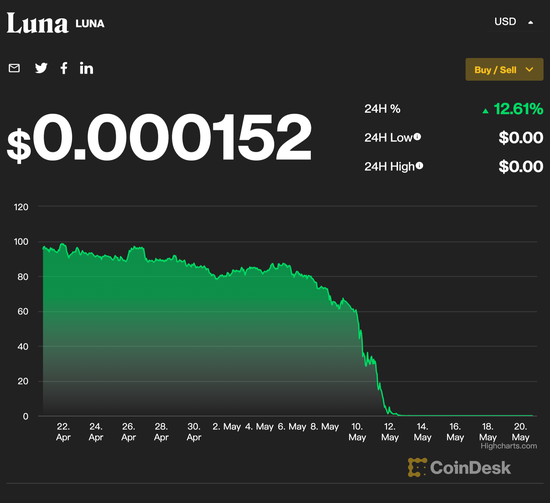The height and width of the screenshot is (503, 550).
Task: Share on LinkedIn using the in icon
Action: [86, 68]
